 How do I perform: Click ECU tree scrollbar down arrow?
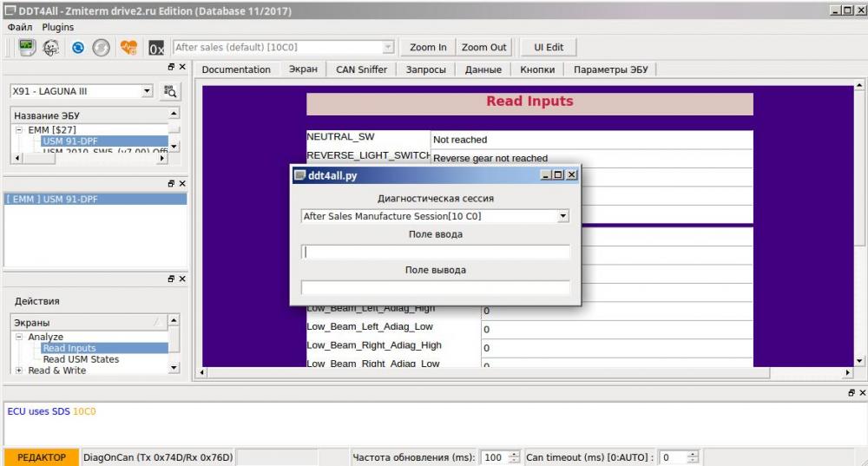coord(174,147)
